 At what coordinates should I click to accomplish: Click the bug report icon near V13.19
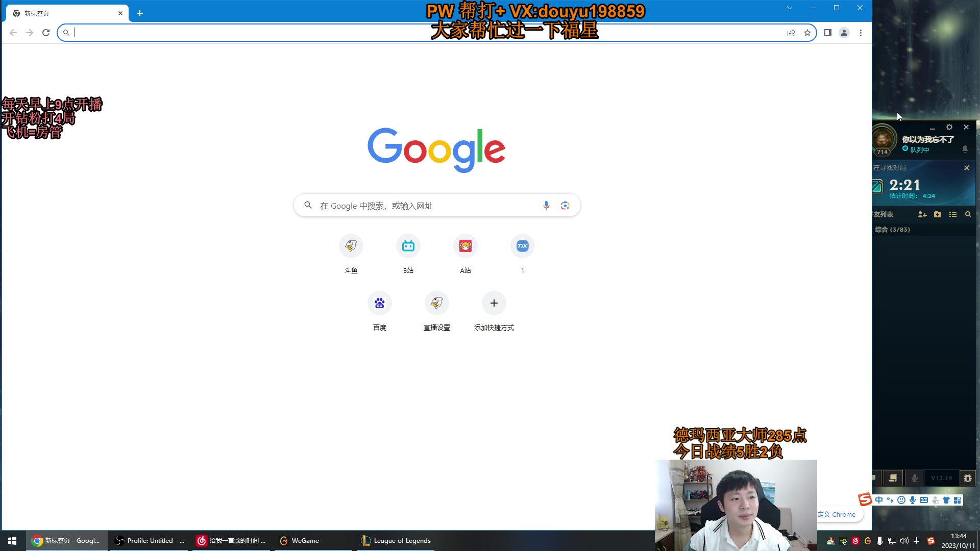pos(967,478)
